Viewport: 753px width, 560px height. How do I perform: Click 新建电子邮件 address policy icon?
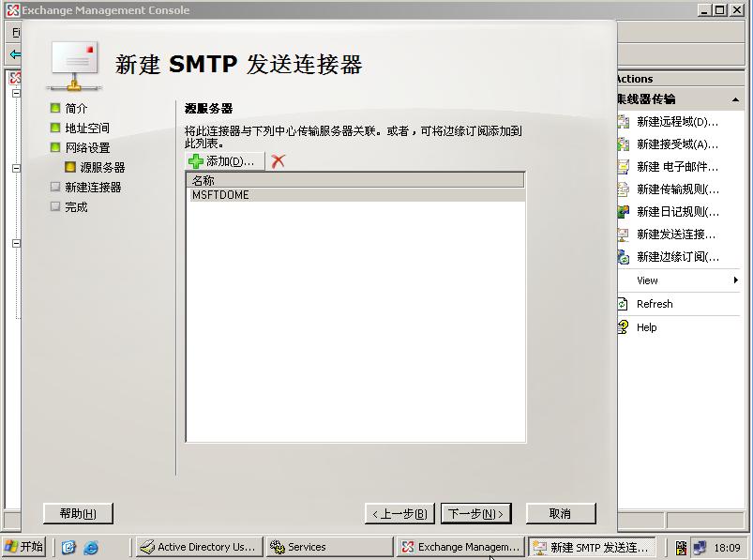[x=624, y=167]
